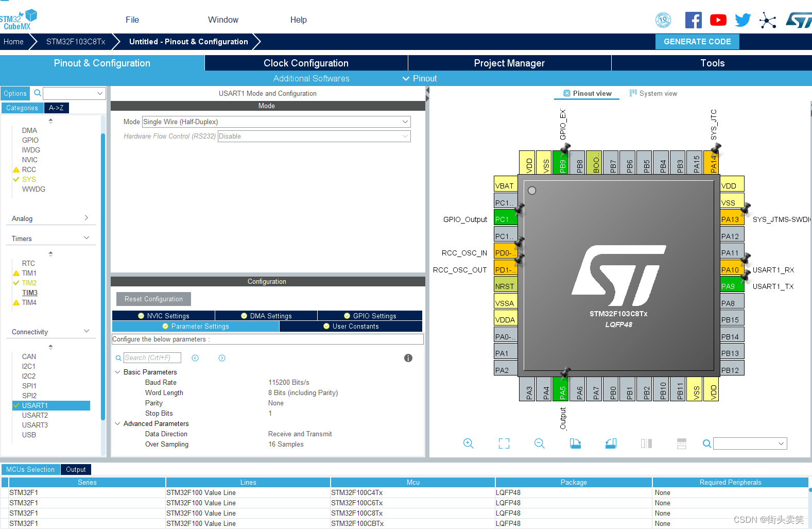Switch to the Tools tab
This screenshot has width=812, height=529.
712,63
